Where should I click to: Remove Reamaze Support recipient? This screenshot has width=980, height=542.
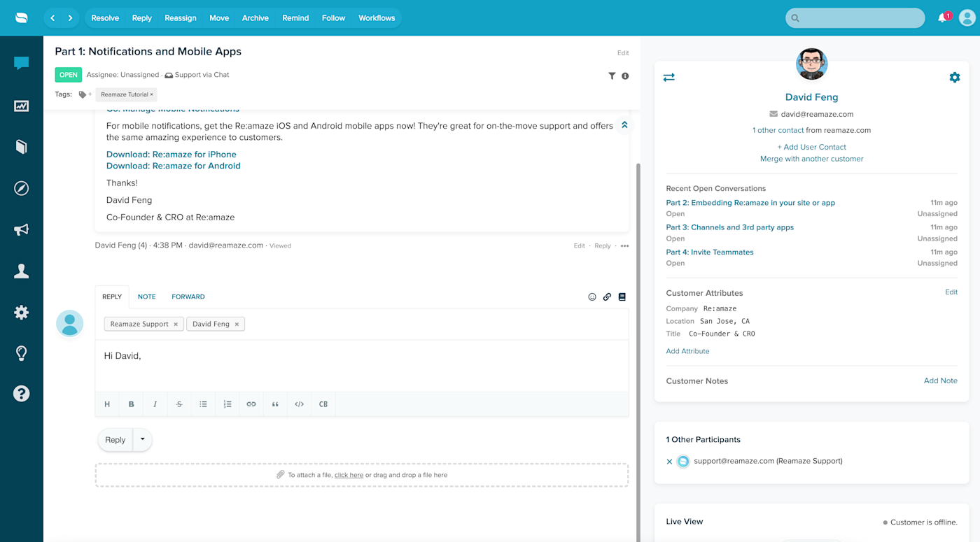pos(176,325)
